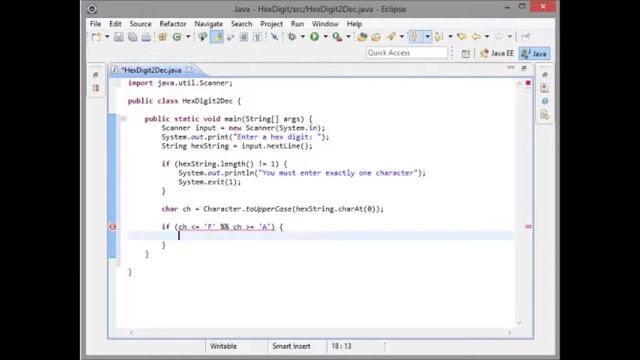This screenshot has width=640, height=360.
Task: Open the Forward history dropdown arrow
Action: pos(509,37)
